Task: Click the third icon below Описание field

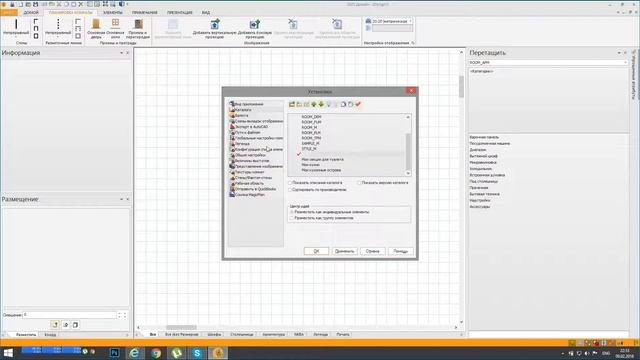Action: (x=76, y=325)
